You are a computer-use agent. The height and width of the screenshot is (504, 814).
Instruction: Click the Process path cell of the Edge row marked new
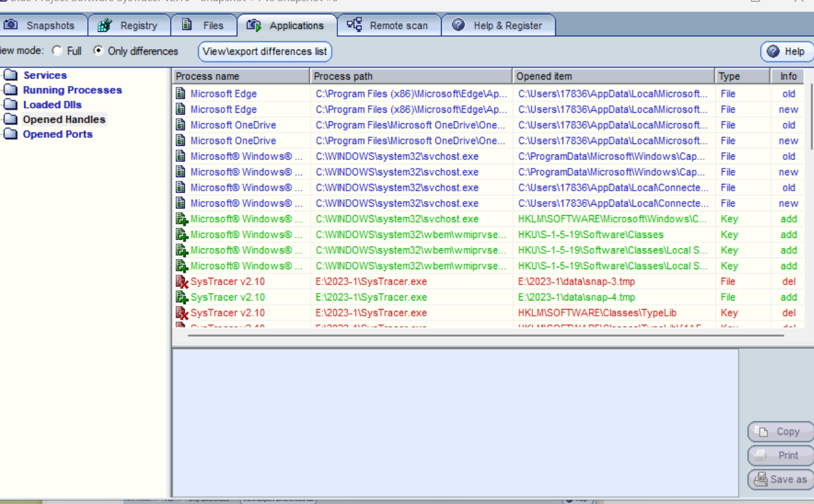click(412, 109)
